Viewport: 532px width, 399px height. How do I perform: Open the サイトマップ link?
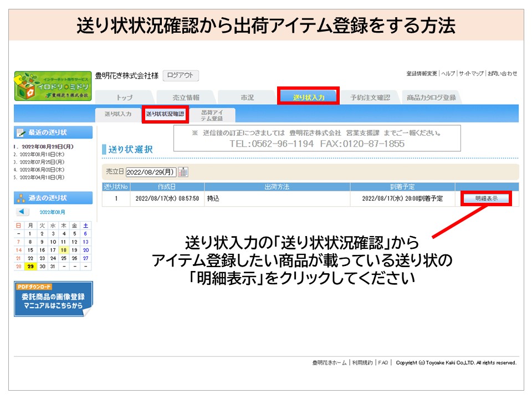(x=471, y=74)
